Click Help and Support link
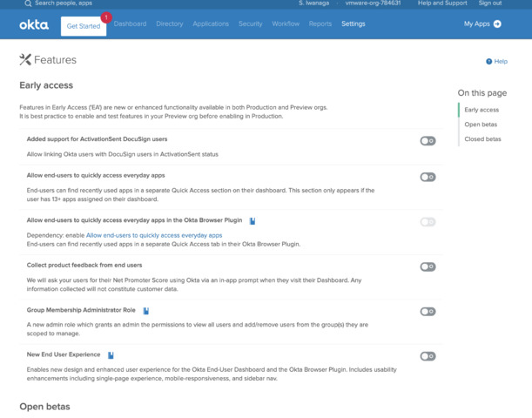Image resolution: width=532 pixels, height=418 pixels. click(442, 3)
